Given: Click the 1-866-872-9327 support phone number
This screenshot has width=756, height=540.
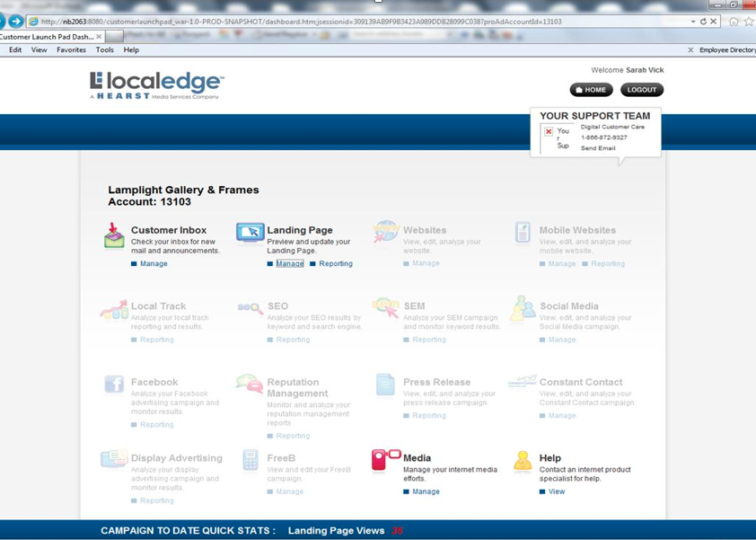Looking at the screenshot, I should tap(604, 137).
